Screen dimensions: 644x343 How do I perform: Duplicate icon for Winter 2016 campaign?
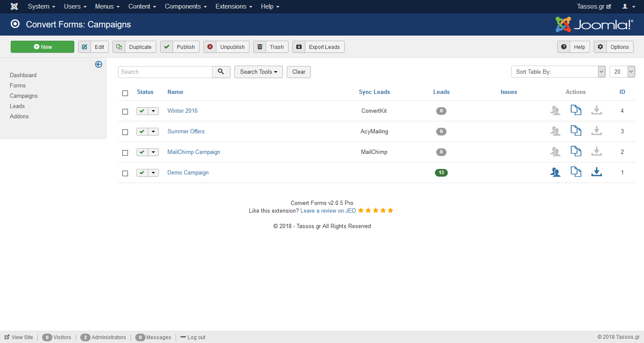coord(576,110)
